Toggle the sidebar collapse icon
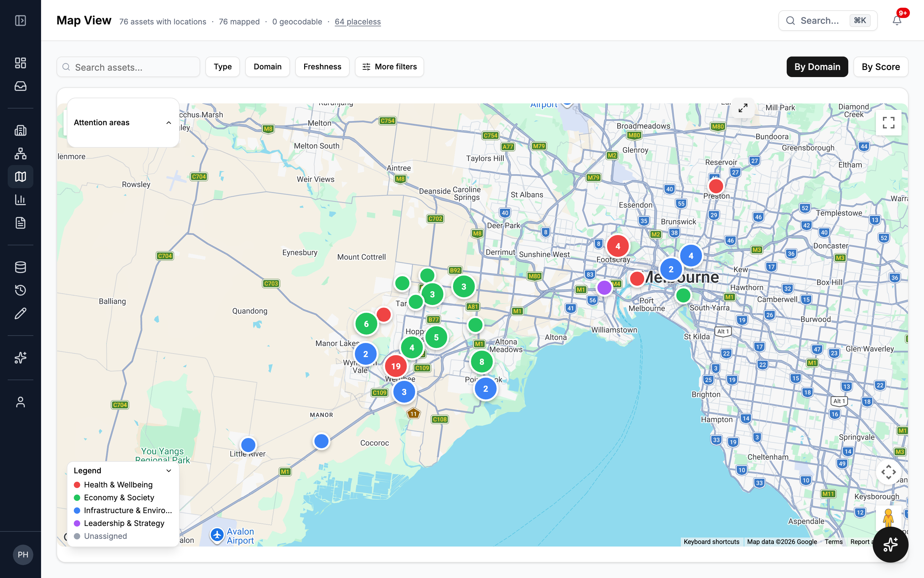The height and width of the screenshot is (578, 924). 20,20
